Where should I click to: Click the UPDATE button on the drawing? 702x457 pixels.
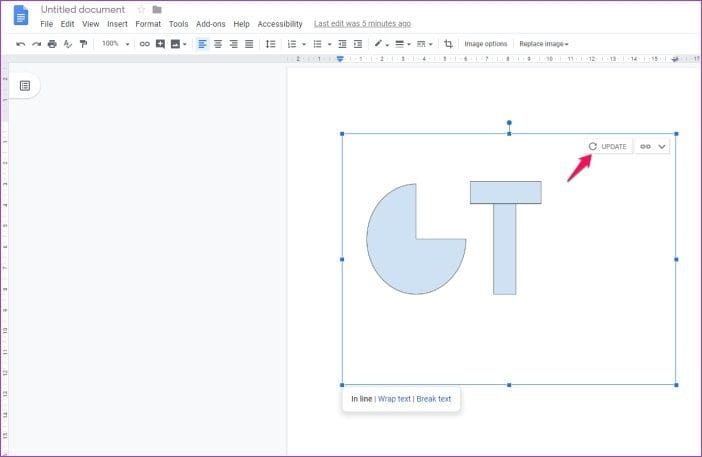point(608,146)
